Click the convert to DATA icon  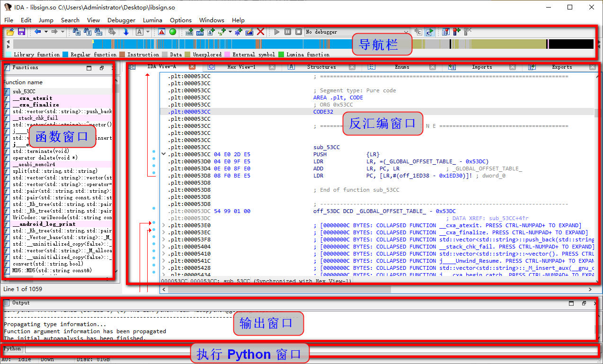(x=200, y=32)
